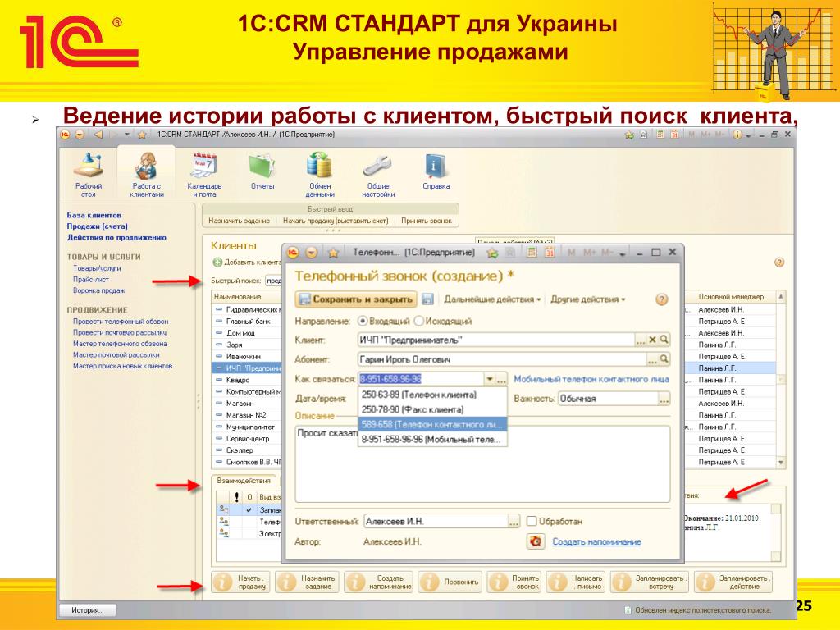Choose 589-658 (Телефон контактного лица) option

[431, 424]
